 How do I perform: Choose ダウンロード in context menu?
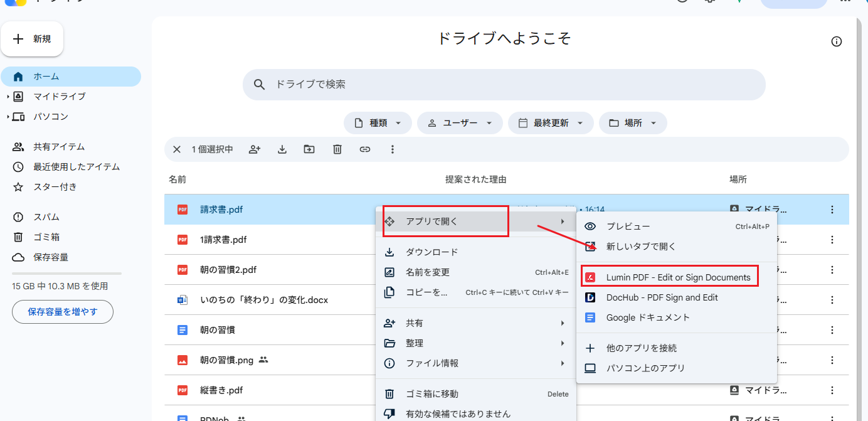[475, 252]
